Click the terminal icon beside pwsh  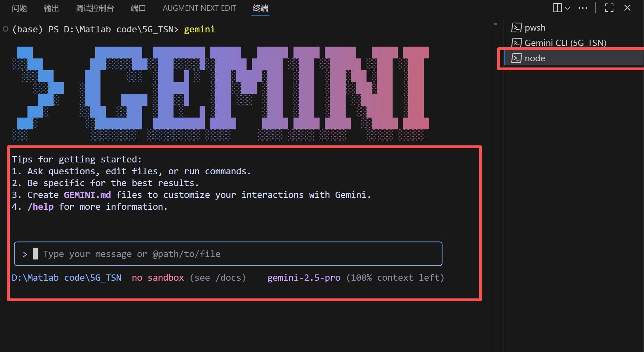point(517,27)
